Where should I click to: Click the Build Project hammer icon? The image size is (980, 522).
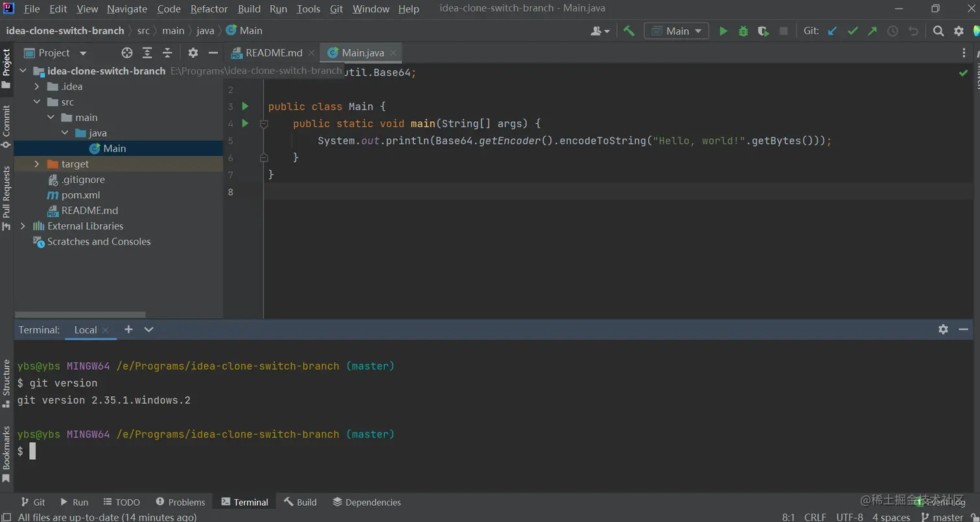pos(629,30)
